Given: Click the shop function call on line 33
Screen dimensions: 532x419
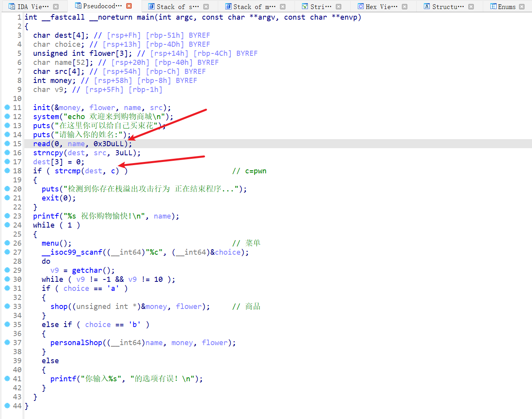Looking at the screenshot, I should click(59, 307).
